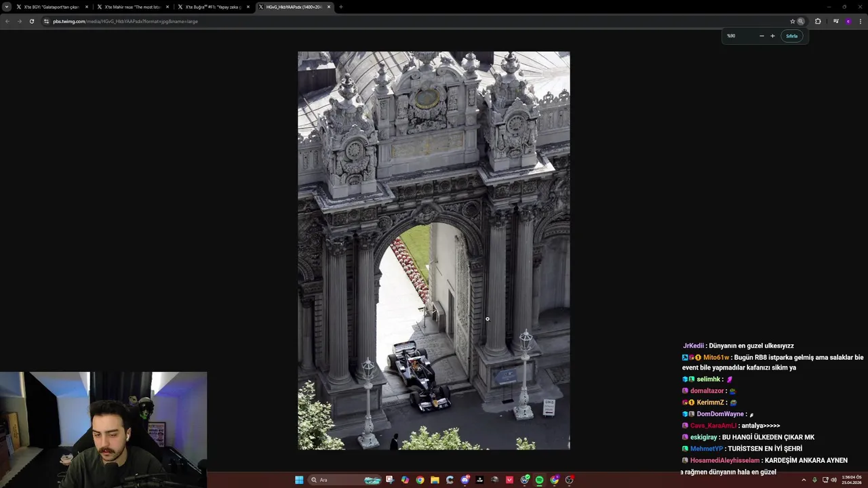868x488 pixels.
Task: Switch to the "X'te Buğra #F1" tab
Action: point(213,7)
